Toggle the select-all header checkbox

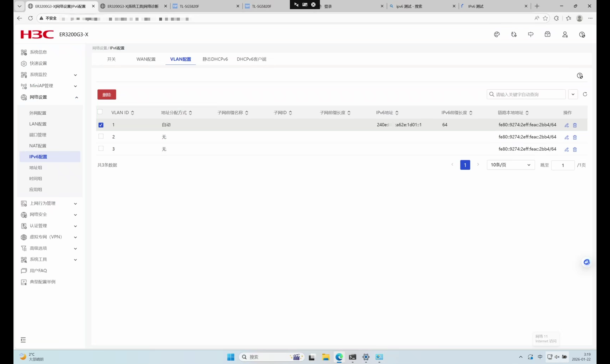point(100,112)
